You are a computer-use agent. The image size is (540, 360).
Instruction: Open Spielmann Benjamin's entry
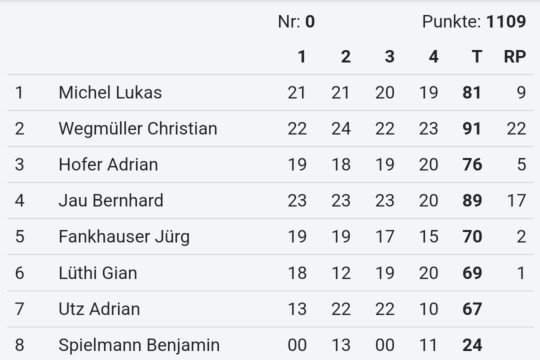pyautogui.click(x=270, y=344)
